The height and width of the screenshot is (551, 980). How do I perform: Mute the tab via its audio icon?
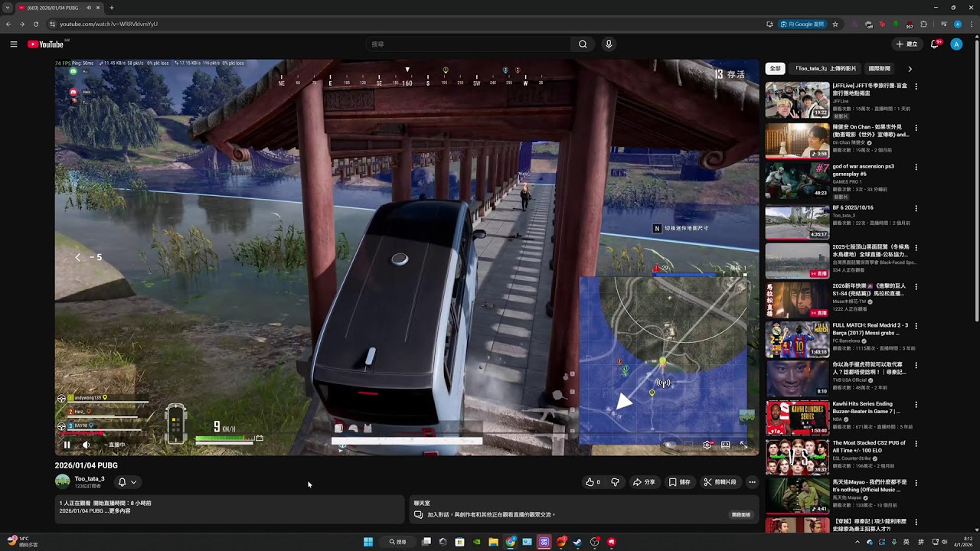(x=89, y=8)
